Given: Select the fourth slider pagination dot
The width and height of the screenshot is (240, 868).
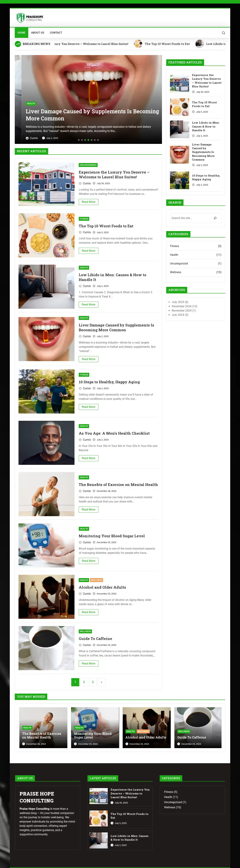Looking at the screenshot, I should pyautogui.click(x=88, y=140).
